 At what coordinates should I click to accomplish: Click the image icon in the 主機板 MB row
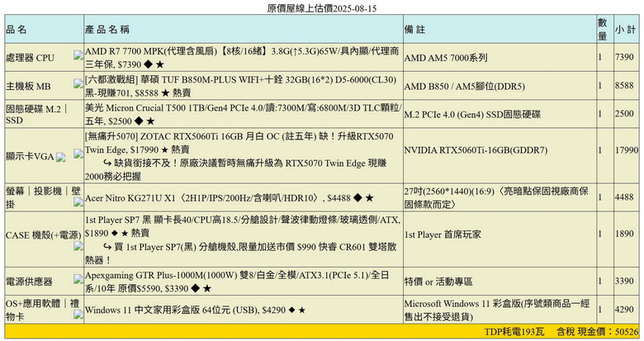tap(78, 83)
